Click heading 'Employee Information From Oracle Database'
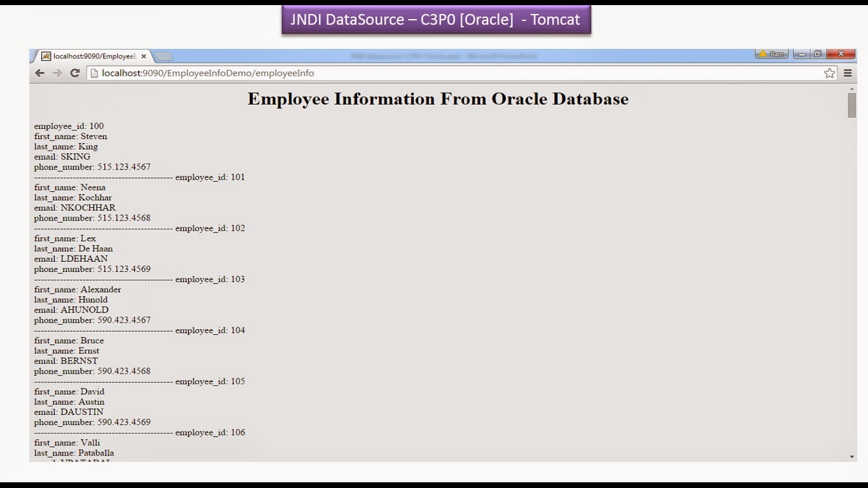Image resolution: width=868 pixels, height=488 pixels. point(438,99)
